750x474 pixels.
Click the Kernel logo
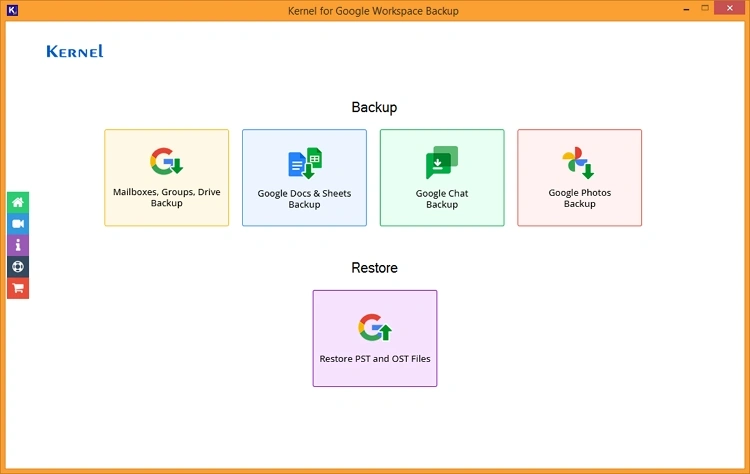coord(75,51)
